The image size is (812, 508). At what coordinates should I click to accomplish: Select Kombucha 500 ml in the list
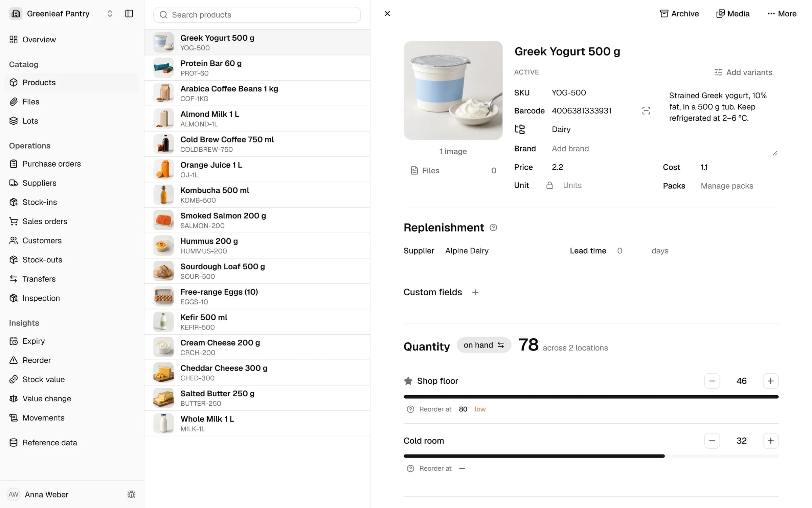[257, 195]
